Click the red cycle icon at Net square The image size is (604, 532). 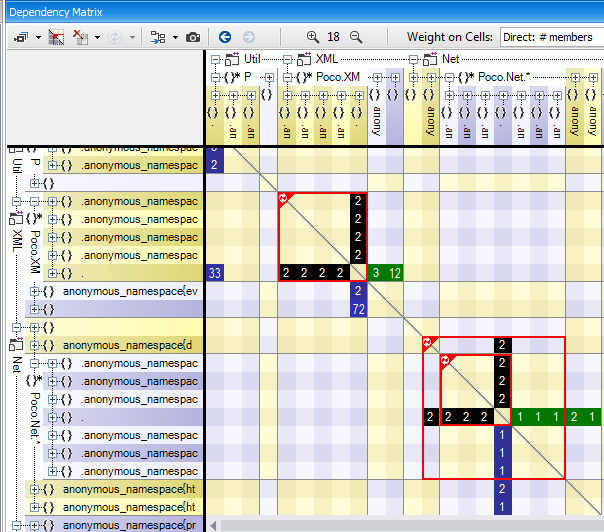[429, 344]
